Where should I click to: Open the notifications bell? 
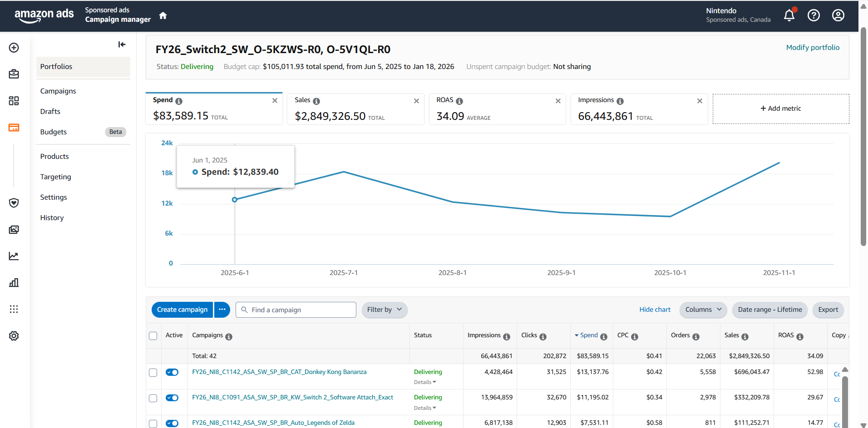pyautogui.click(x=789, y=15)
